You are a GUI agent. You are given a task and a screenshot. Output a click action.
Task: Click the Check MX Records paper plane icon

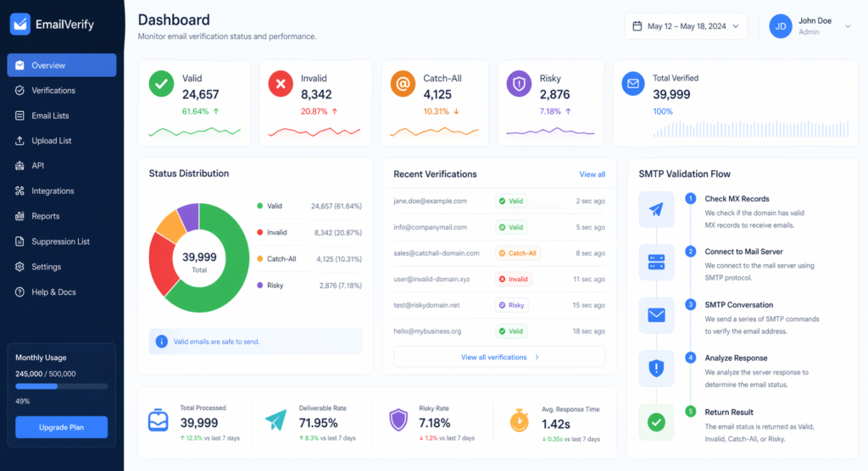pyautogui.click(x=656, y=209)
